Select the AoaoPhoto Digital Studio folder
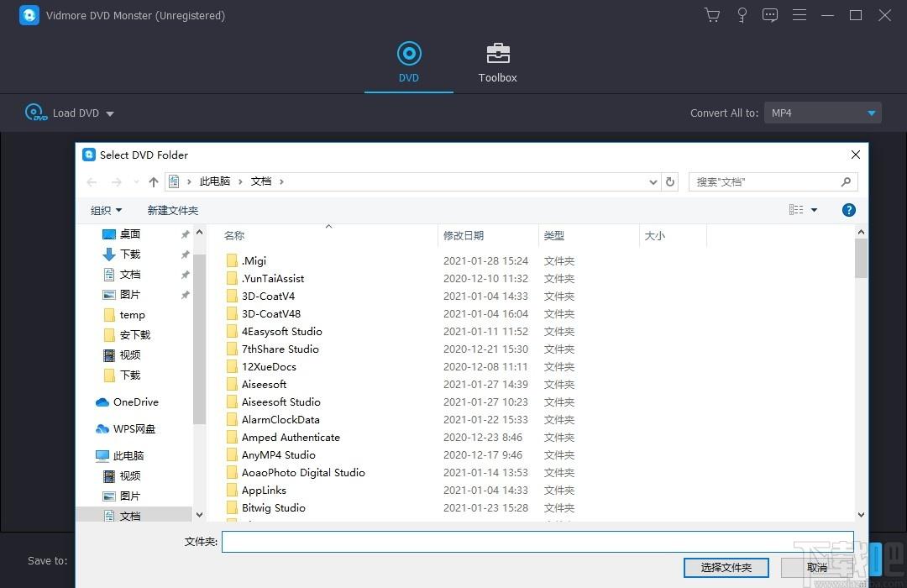907x588 pixels. pos(303,473)
